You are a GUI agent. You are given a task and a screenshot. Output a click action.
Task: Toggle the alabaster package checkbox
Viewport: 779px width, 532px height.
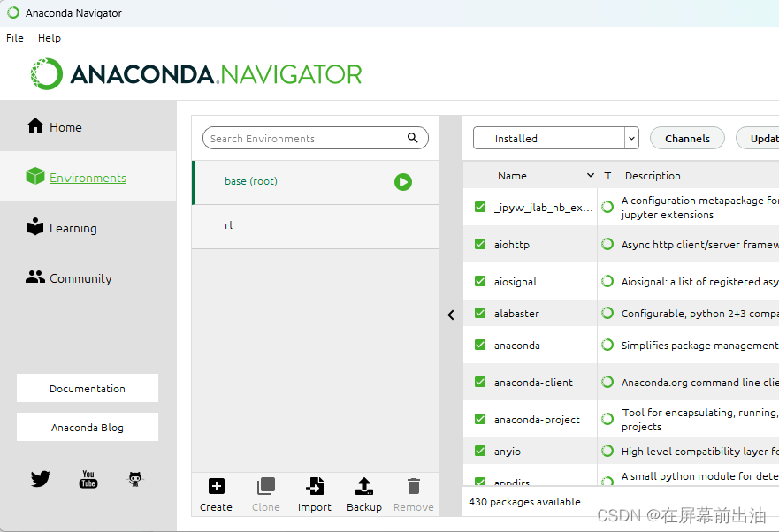click(480, 314)
